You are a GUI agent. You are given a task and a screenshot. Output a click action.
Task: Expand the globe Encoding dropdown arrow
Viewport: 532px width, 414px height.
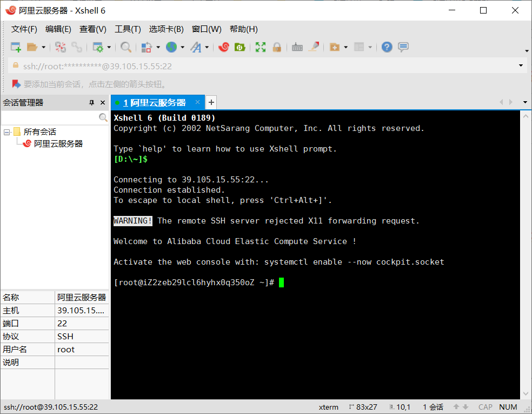click(183, 47)
